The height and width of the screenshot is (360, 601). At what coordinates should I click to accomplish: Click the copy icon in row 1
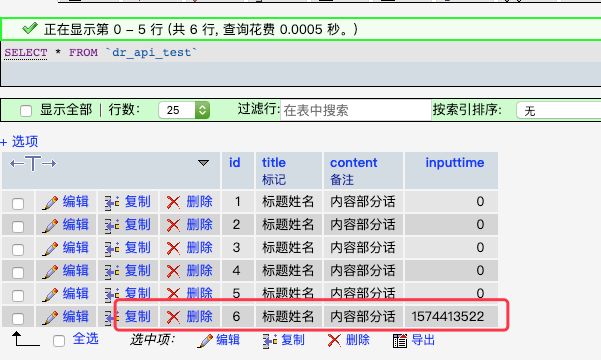pos(112,203)
